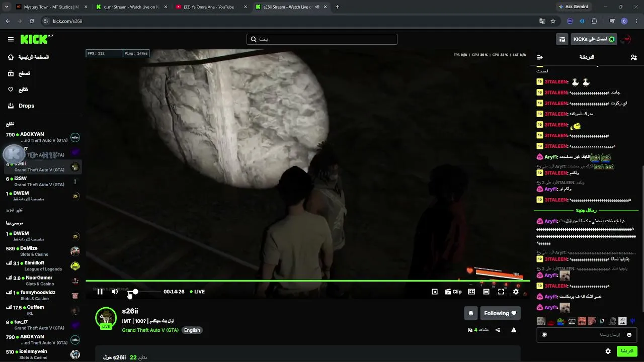Translate this page icon in address bar
Screen dimensions: 644x362
[542, 21]
